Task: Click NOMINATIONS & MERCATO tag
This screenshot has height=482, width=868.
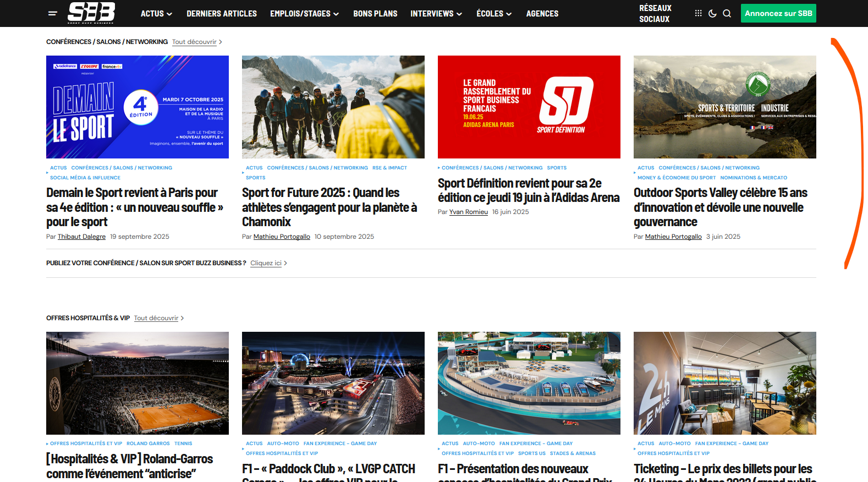Action: pos(754,178)
